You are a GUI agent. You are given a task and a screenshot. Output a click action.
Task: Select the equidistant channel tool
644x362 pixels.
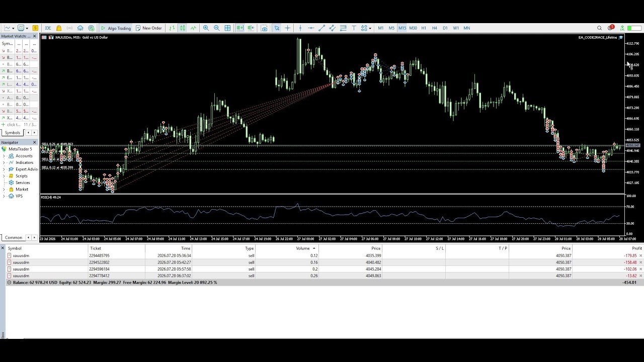(332, 28)
